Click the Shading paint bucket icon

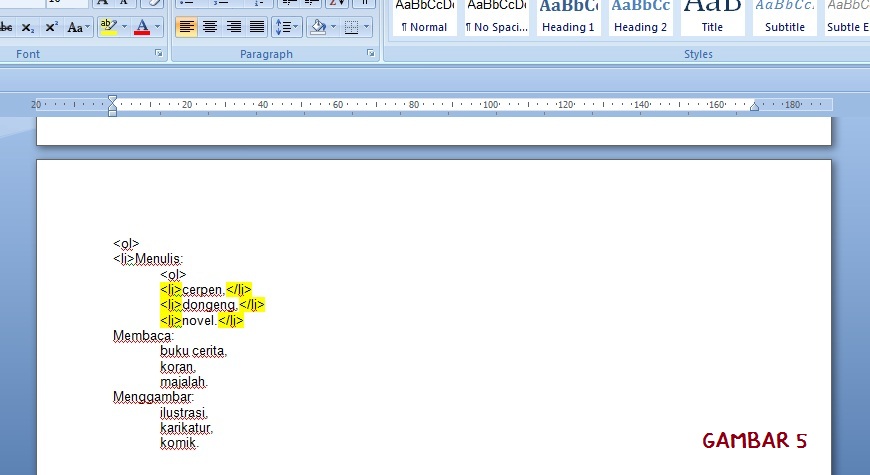pyautogui.click(x=317, y=27)
